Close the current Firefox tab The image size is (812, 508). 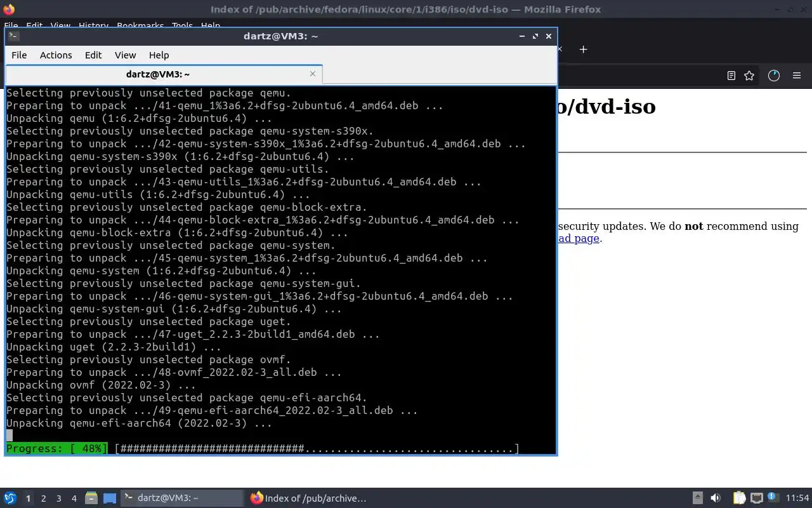(x=560, y=49)
